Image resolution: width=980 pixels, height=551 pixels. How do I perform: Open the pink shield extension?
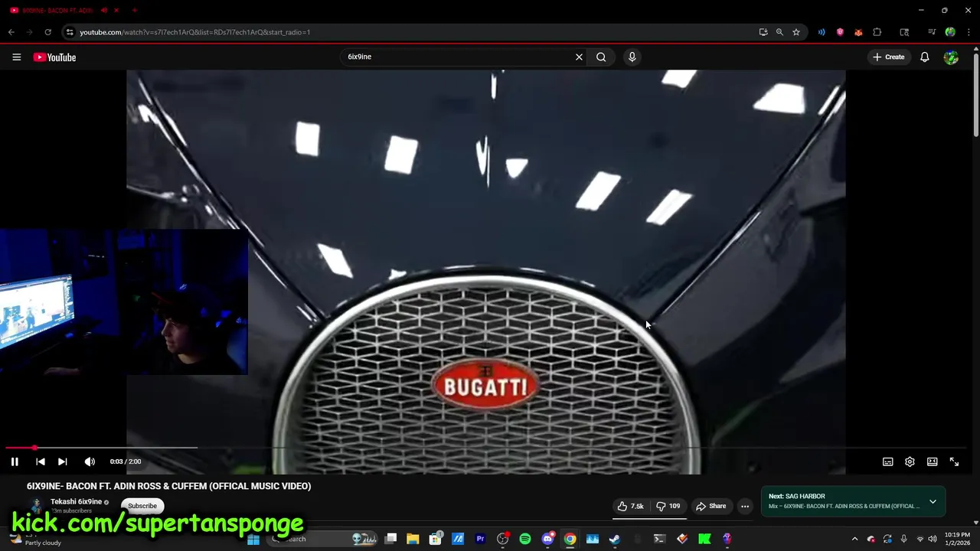[x=840, y=32]
